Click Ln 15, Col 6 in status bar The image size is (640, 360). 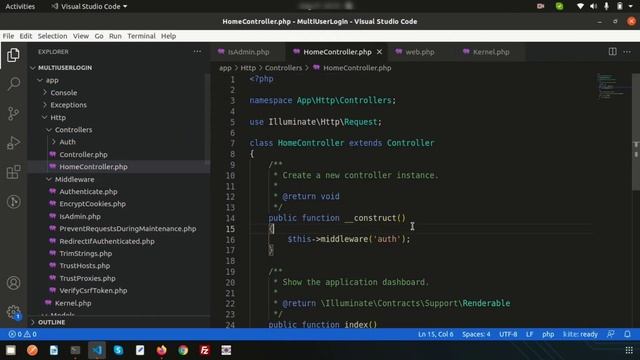[x=436, y=334]
